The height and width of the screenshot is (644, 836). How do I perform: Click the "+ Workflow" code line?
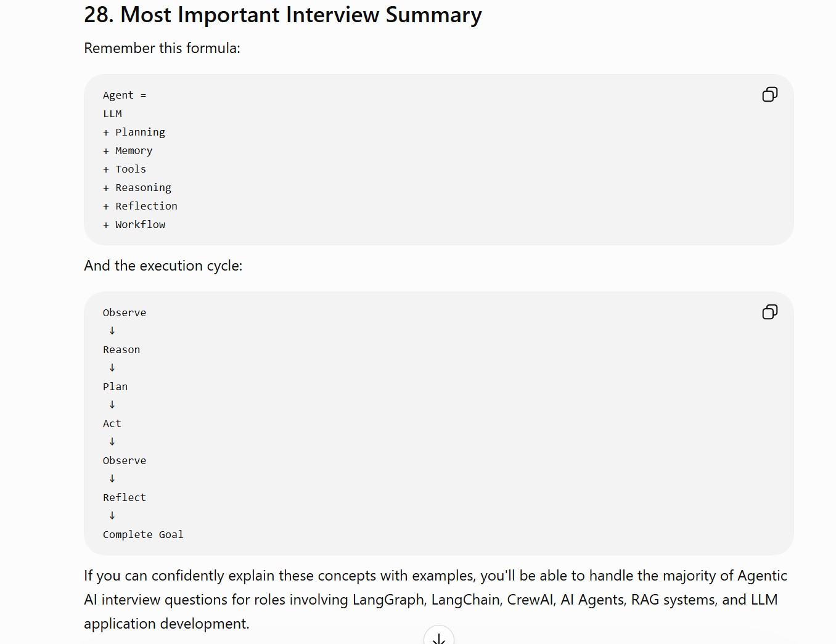[x=134, y=224]
